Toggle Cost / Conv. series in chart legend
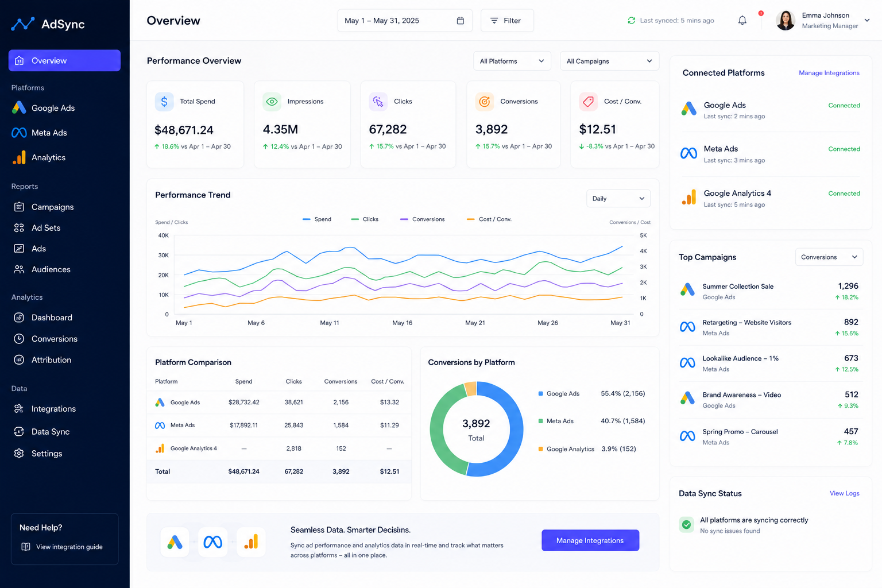 pyautogui.click(x=489, y=219)
